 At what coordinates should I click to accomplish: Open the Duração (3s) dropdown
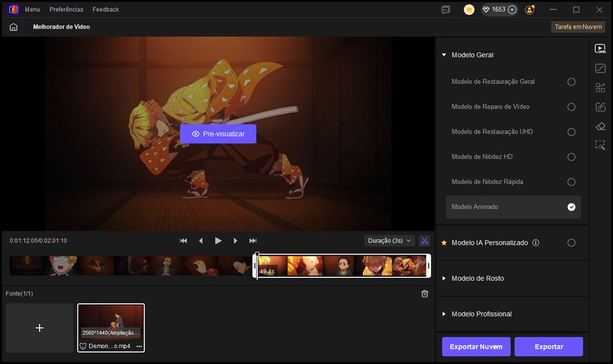coord(389,241)
